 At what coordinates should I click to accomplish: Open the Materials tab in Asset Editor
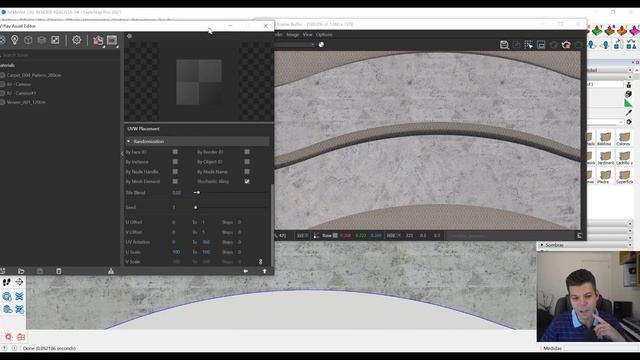coord(2,40)
